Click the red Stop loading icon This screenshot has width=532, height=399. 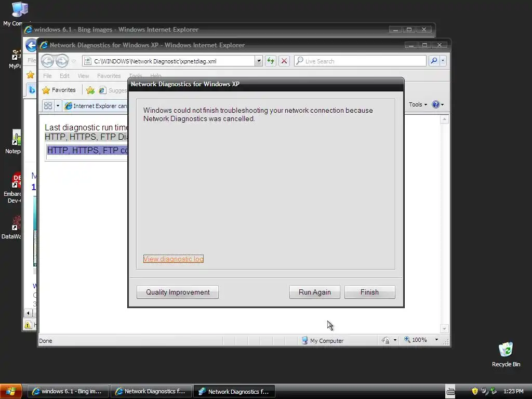coord(284,61)
